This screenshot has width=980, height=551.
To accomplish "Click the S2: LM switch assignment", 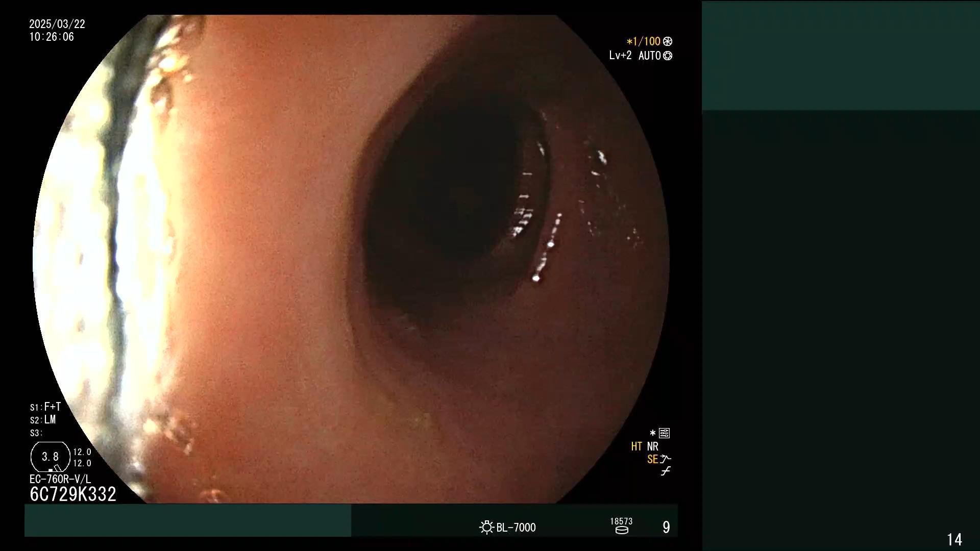I will [x=43, y=420].
